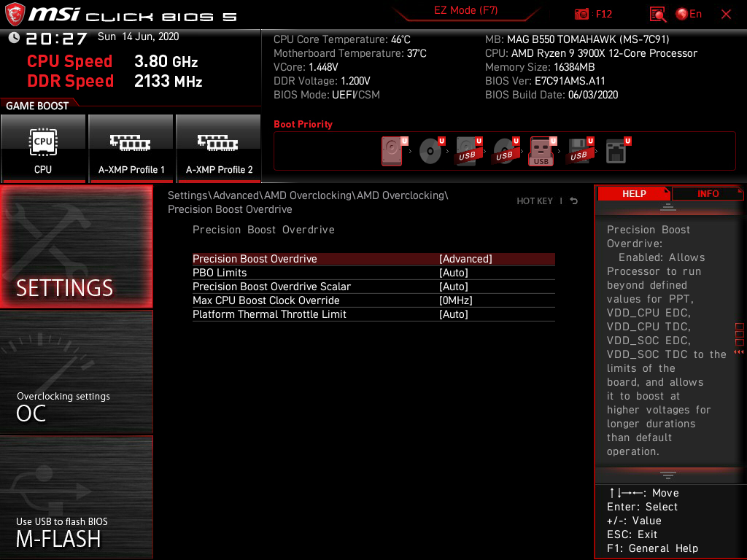Viewport: 747px width, 560px height.
Task: Enable the CPU Game Boost icon
Action: (43, 149)
